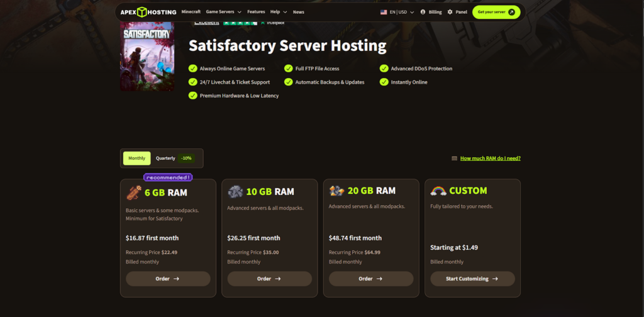644x317 pixels.
Task: Click the arrow icon in Get your server
Action: point(511,13)
